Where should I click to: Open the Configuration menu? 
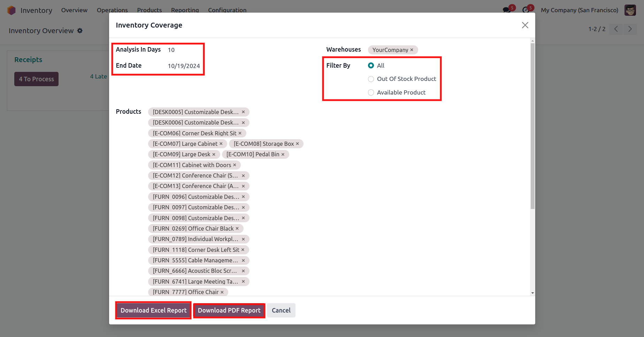pyautogui.click(x=227, y=10)
